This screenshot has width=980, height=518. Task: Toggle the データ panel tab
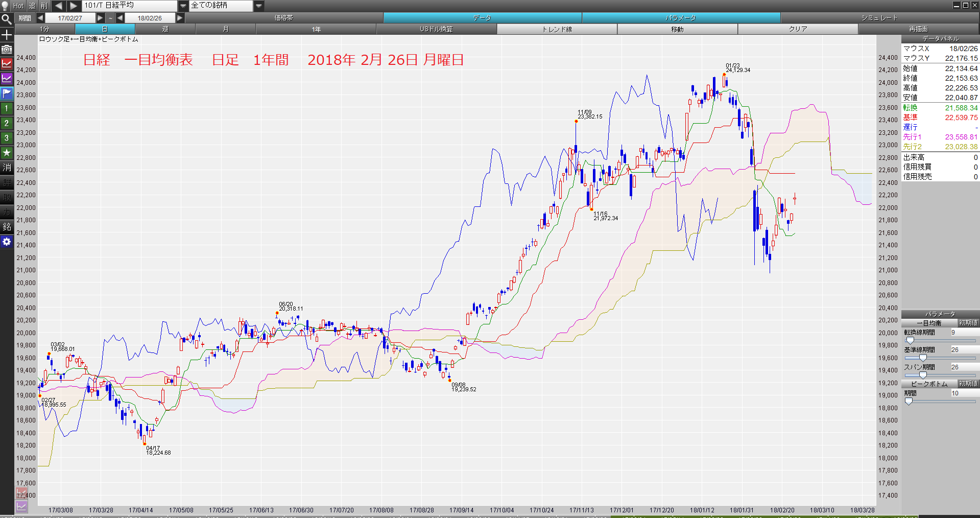pos(482,18)
